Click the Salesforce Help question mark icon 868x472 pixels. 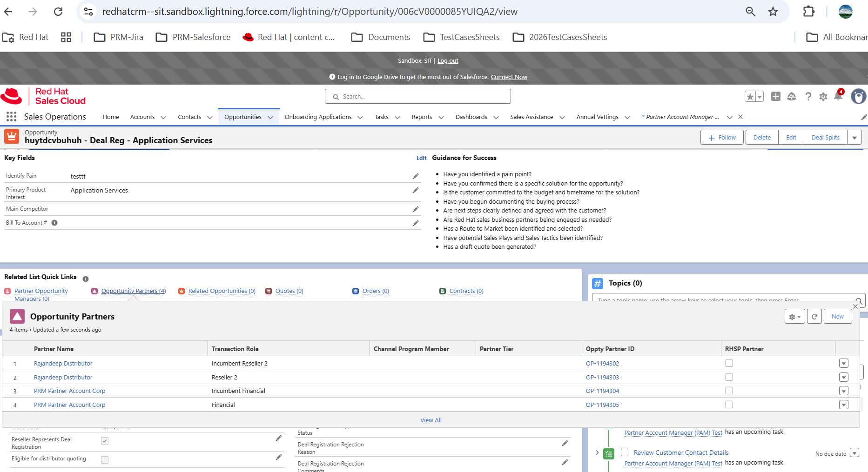808,96
